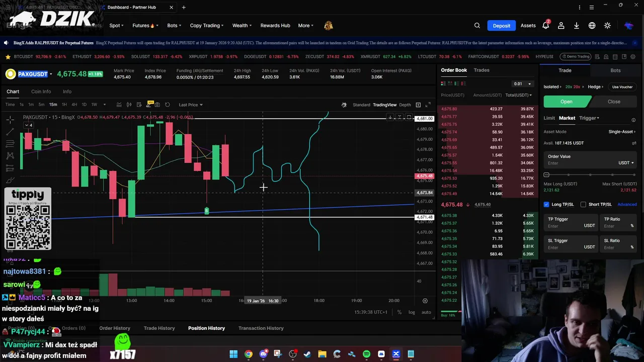Enable Short TP/SL checkbox
644x362 pixels.
tap(583, 205)
